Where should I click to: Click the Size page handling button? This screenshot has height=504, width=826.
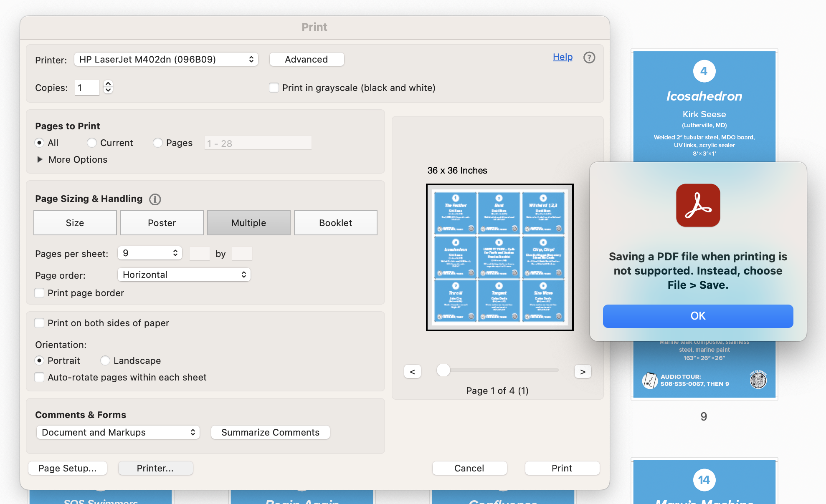coord(74,223)
